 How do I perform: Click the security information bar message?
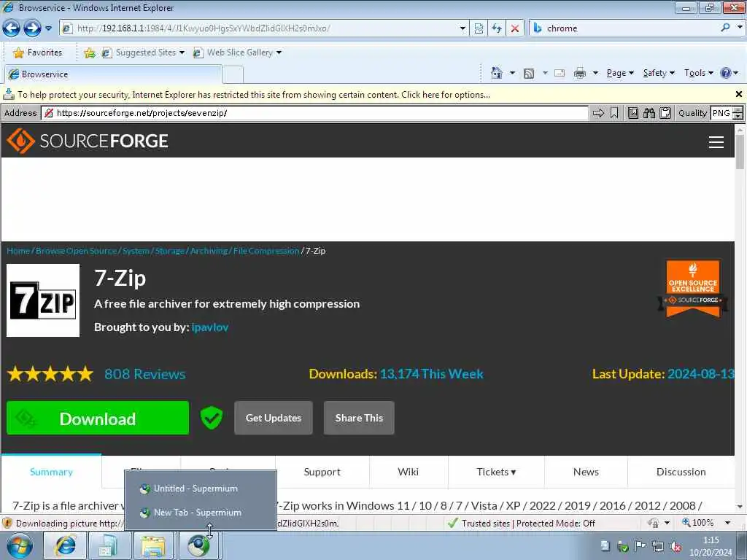[254, 95]
